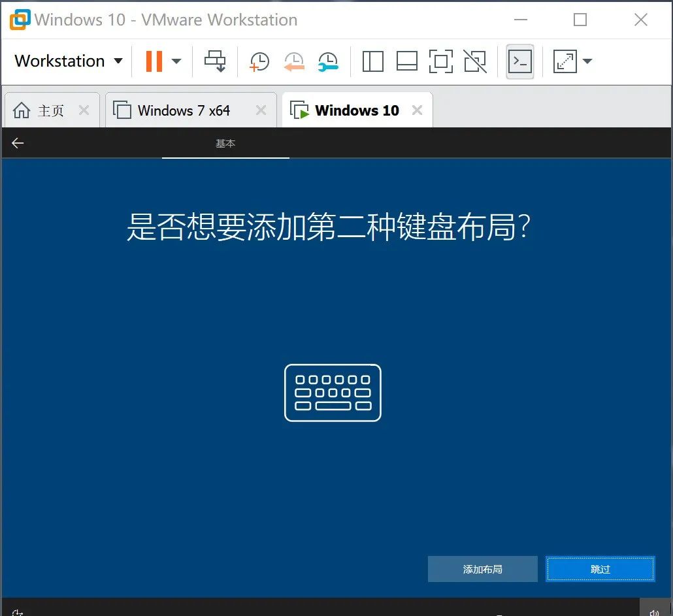Click the 跳过 skip button
Screen dimensions: 673x616
(x=600, y=569)
